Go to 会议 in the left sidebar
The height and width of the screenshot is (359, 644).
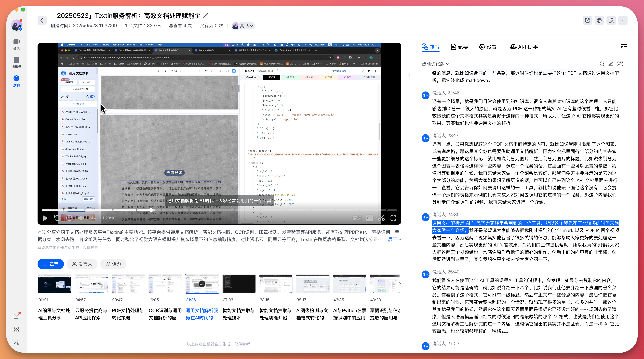coord(16,44)
